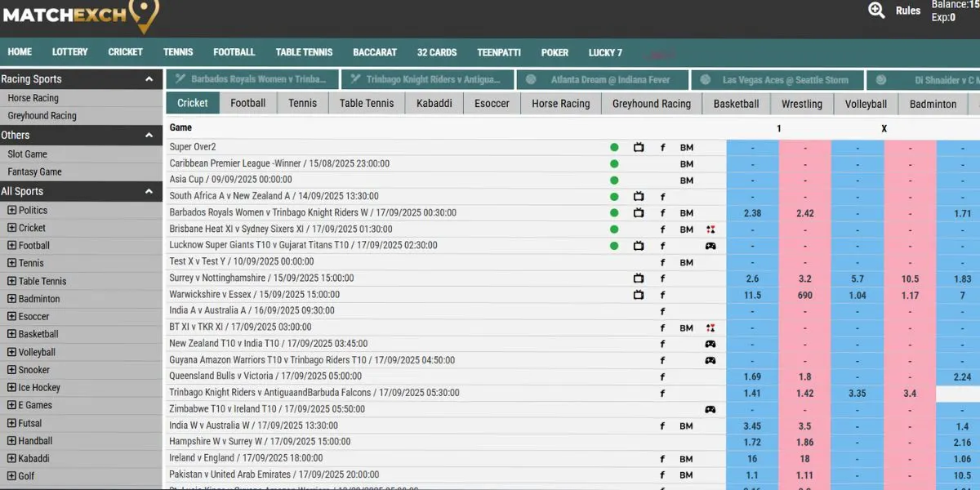Screen dimensions: 980x490
Task: Click the cards icon for Brisbane Heat XI match
Action: point(710,229)
